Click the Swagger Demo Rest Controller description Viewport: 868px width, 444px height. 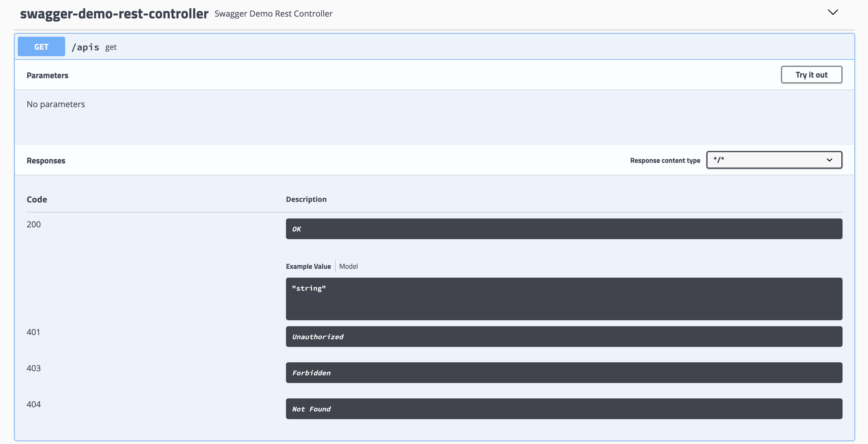tap(273, 14)
